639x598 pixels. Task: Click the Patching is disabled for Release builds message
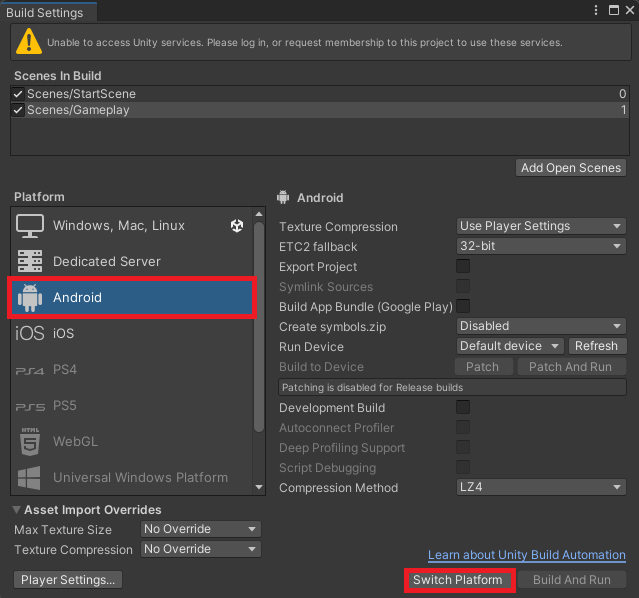[x=452, y=387]
